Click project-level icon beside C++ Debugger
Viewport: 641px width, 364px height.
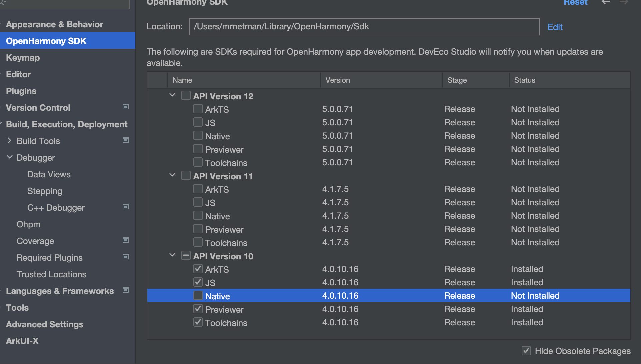[x=126, y=207]
